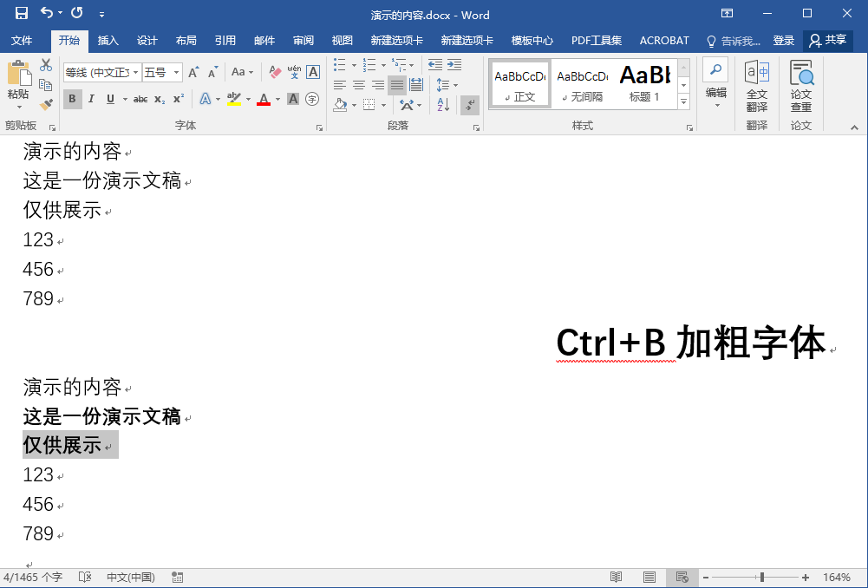Click the 共享 Share button
This screenshot has width=868, height=588.
point(828,41)
